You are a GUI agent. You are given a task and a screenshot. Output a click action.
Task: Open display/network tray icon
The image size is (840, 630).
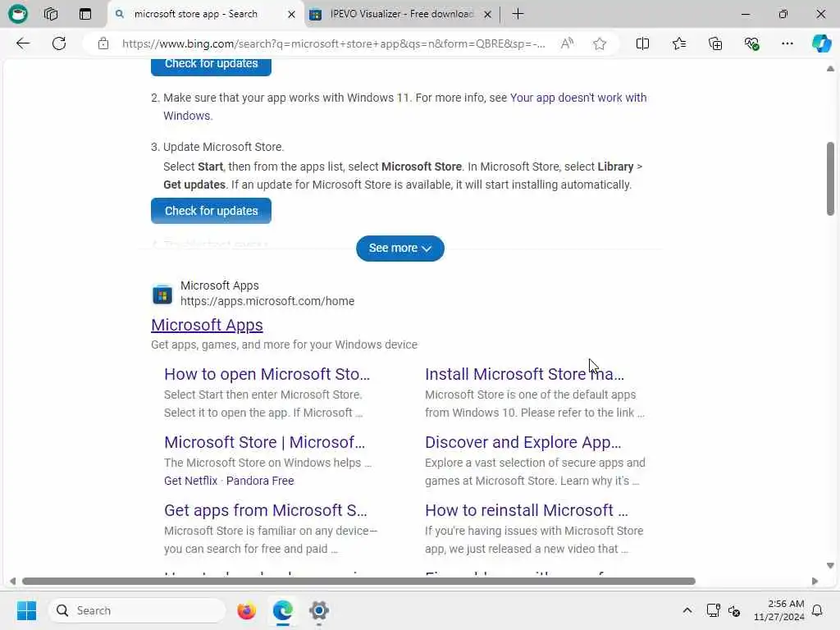coord(713,610)
